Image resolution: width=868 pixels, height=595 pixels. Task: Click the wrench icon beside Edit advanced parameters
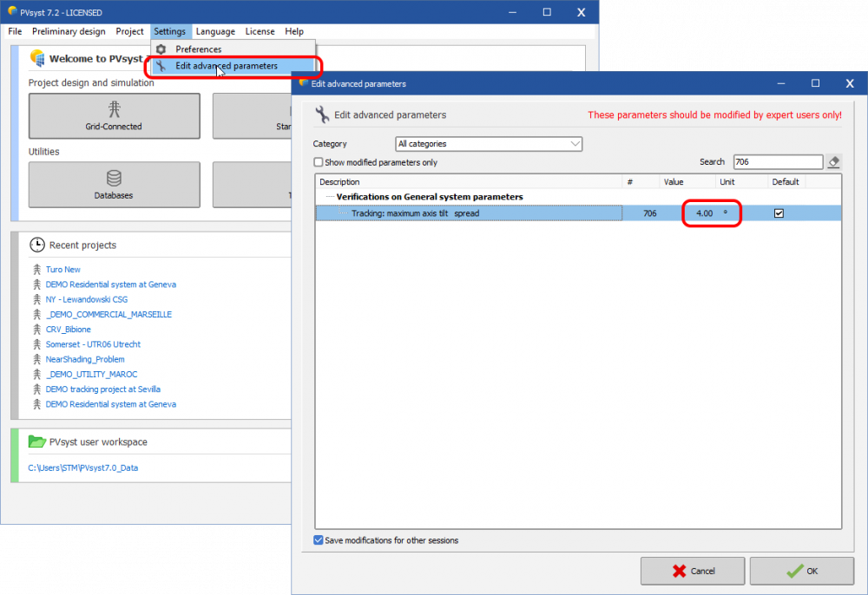322,114
